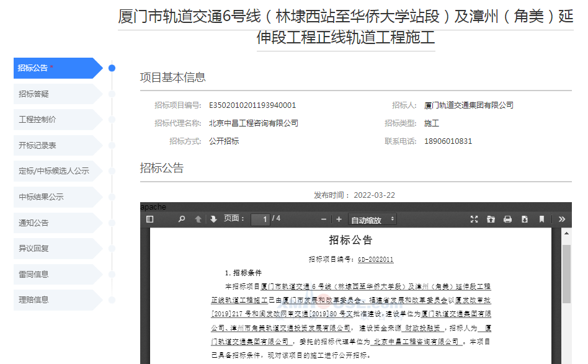Click the PDF bookmark current view icon
Viewport: 588px width, 364px height.
tap(541, 219)
